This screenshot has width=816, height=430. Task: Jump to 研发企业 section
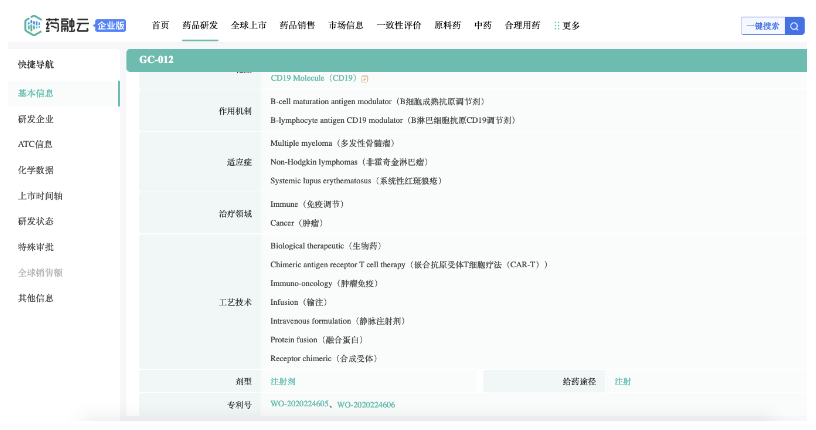coord(35,119)
